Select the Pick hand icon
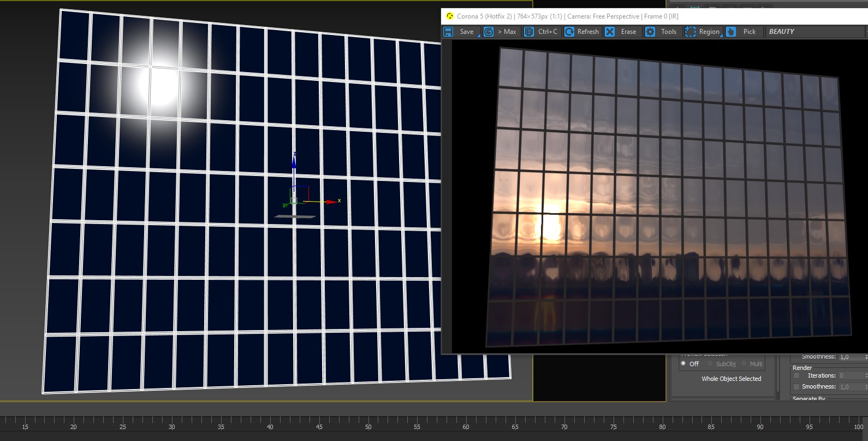Image resolution: width=868 pixels, height=441 pixels. click(731, 32)
